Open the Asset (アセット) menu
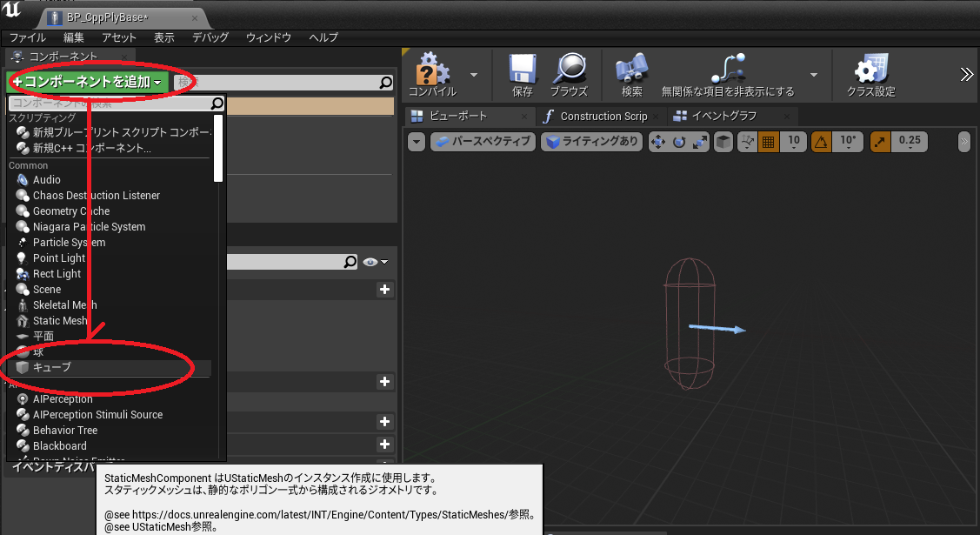Viewport: 980px width, 535px height. (x=119, y=37)
